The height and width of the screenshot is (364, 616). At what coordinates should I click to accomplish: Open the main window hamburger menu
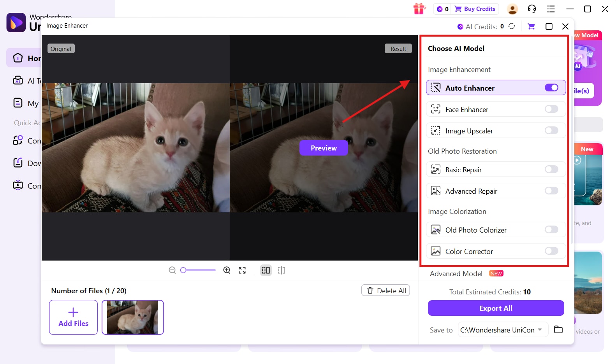[x=551, y=9]
